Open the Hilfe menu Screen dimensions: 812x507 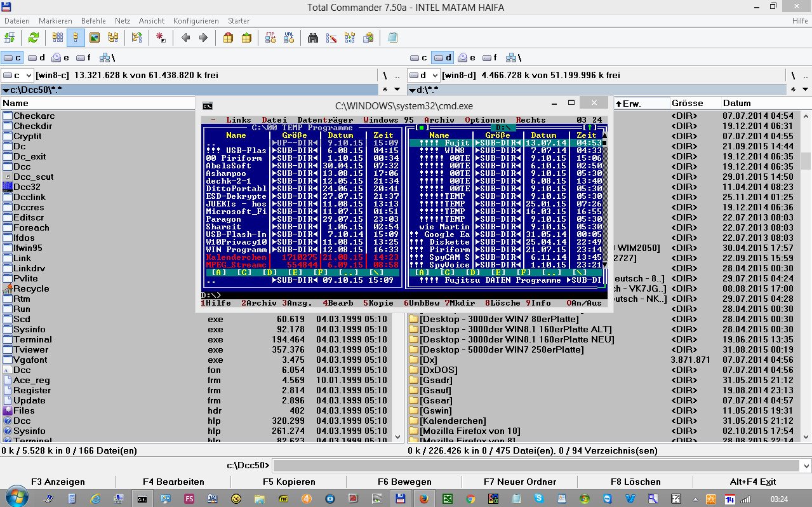(800, 21)
